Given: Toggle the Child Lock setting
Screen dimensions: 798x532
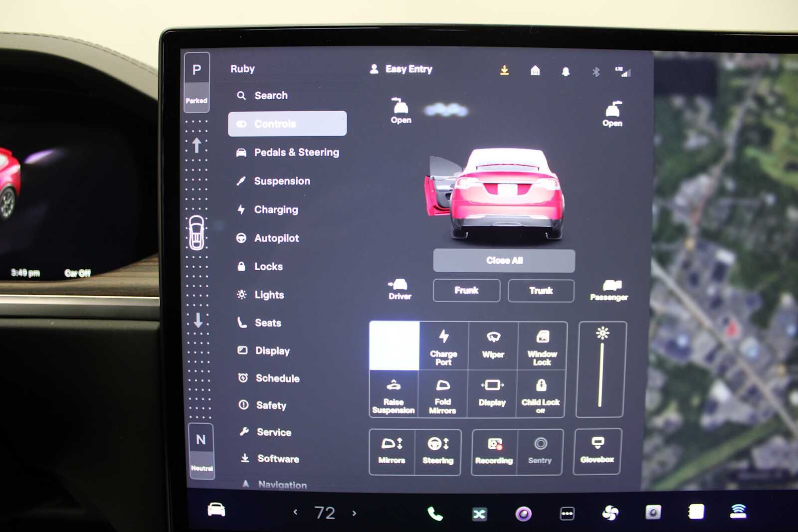Looking at the screenshot, I should click(x=541, y=395).
